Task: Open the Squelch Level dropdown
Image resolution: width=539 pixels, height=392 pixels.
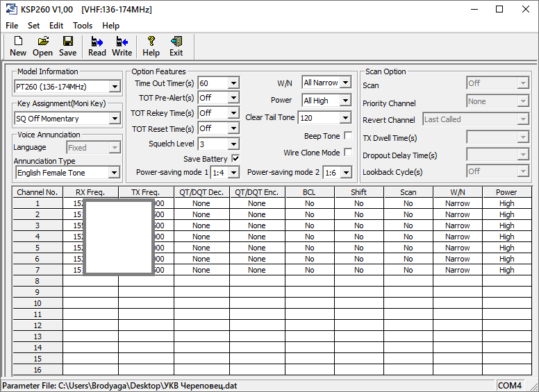Action: click(x=233, y=144)
